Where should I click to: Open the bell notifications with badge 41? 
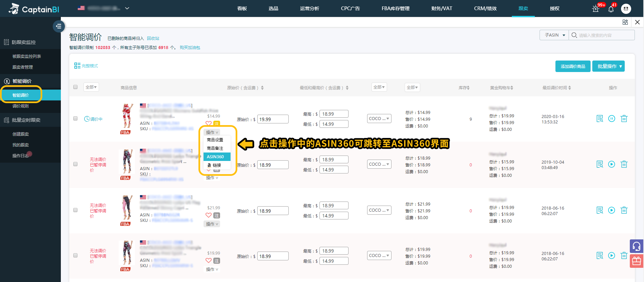tap(611, 9)
